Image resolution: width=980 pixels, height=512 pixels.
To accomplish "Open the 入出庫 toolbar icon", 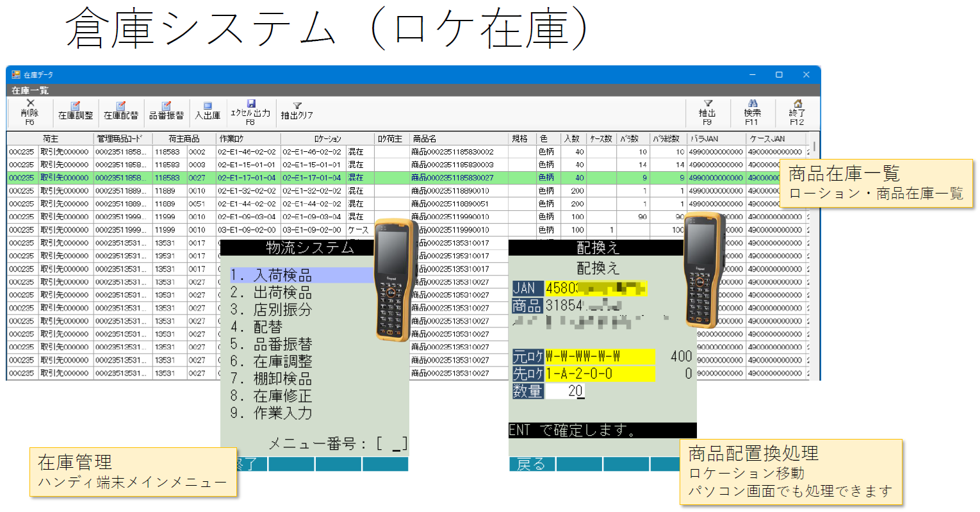I will pos(208,107).
